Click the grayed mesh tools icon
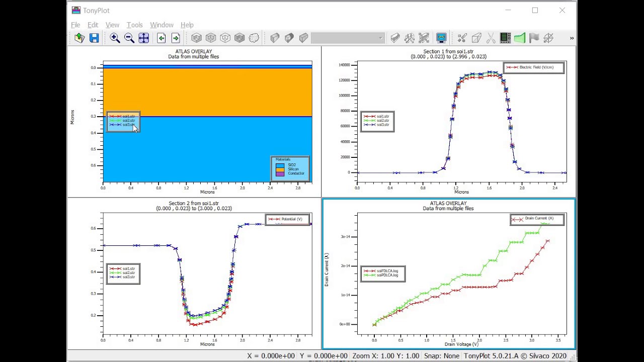Viewport: 644px width, 362px height. tap(424, 38)
